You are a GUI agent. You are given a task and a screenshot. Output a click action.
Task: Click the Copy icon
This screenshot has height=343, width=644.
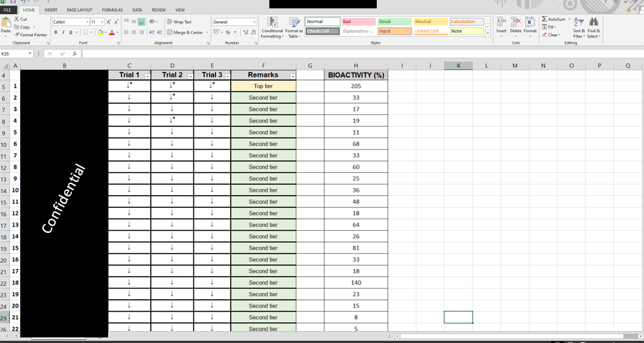[17, 27]
